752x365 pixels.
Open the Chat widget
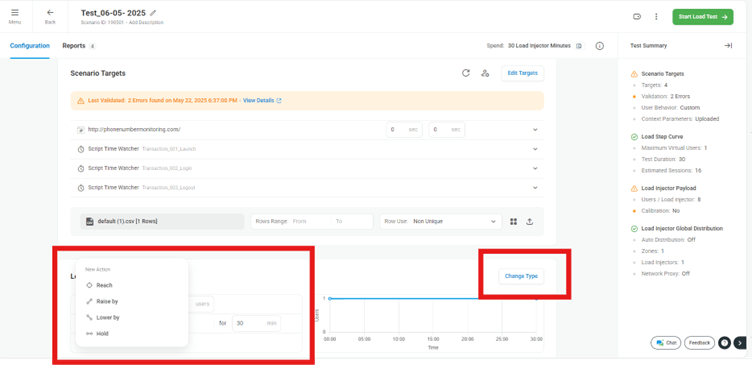tap(666, 343)
